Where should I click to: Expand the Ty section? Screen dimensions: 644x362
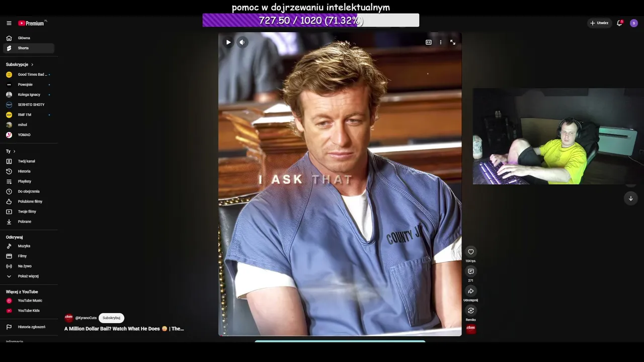[11, 151]
